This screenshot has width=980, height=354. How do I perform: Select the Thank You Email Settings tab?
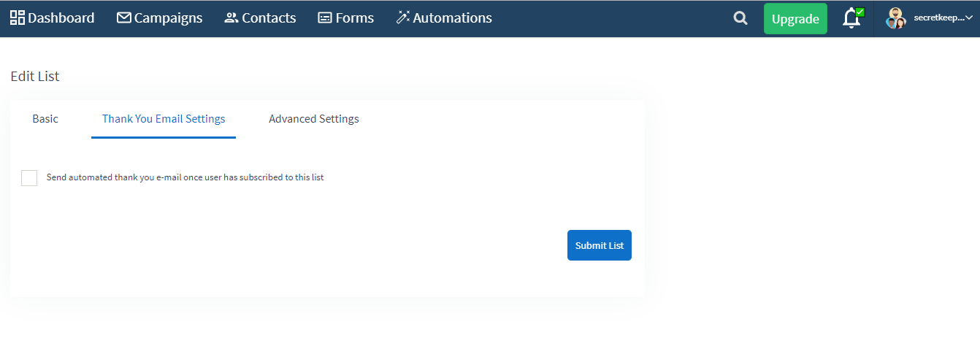pyautogui.click(x=164, y=118)
